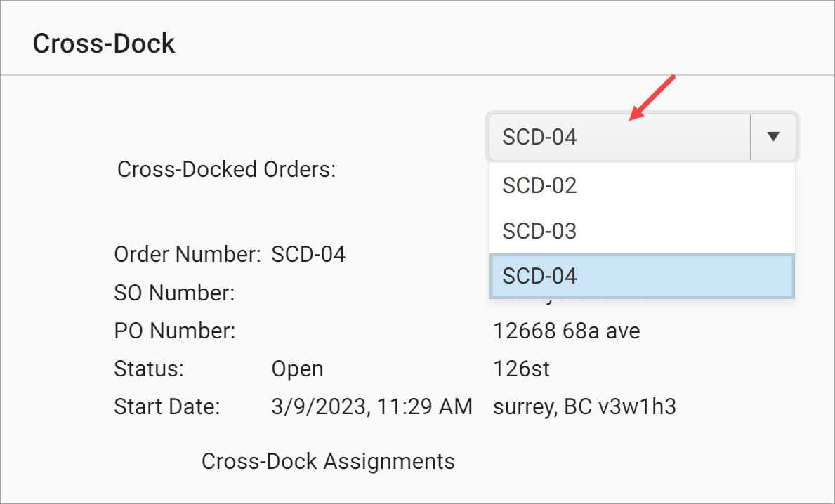835x504 pixels.
Task: Click the PO Number field label
Action: 175,331
